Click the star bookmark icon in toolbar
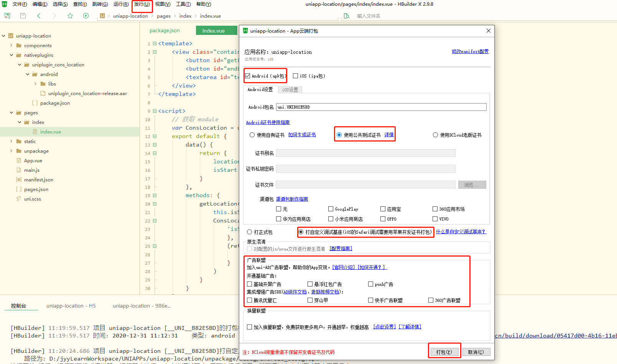 pos(70,16)
